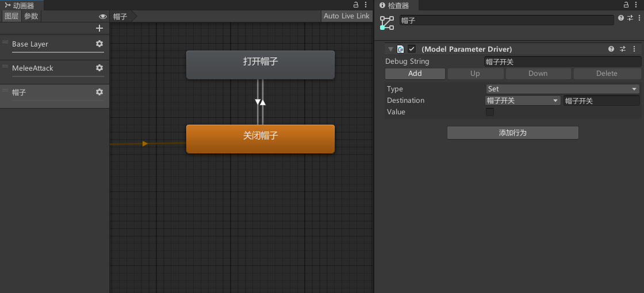Add a new layer with plus icon
This screenshot has height=293, width=644.
(99, 28)
